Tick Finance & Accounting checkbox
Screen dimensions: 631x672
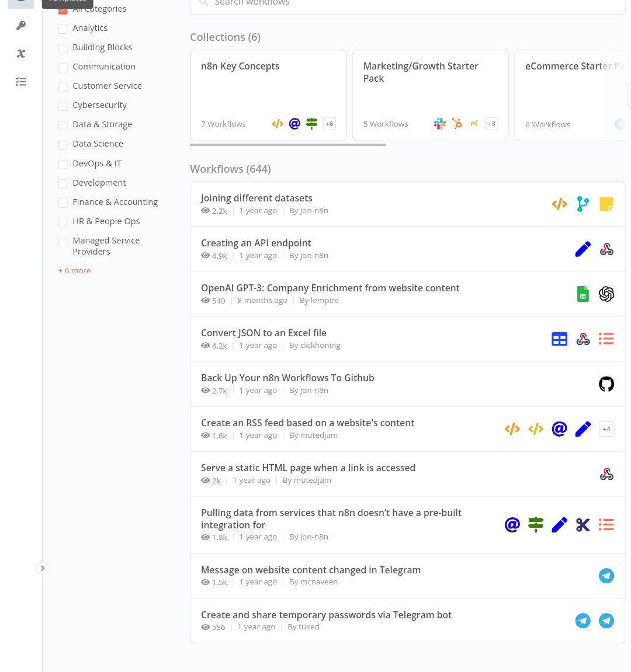pos(63,203)
